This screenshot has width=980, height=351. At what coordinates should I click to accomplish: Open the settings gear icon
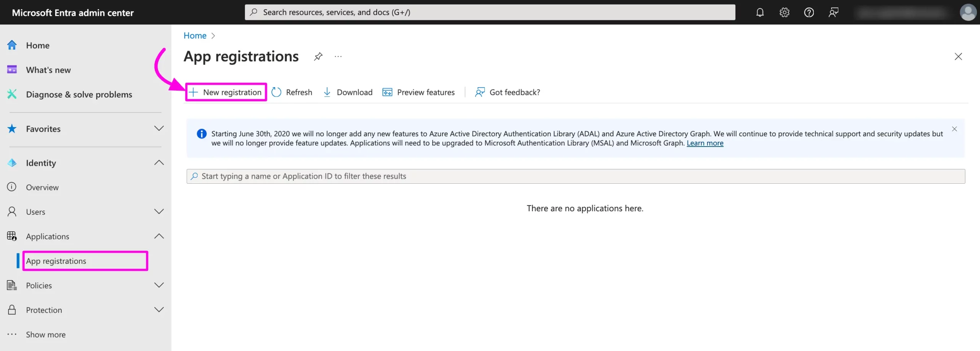click(784, 12)
